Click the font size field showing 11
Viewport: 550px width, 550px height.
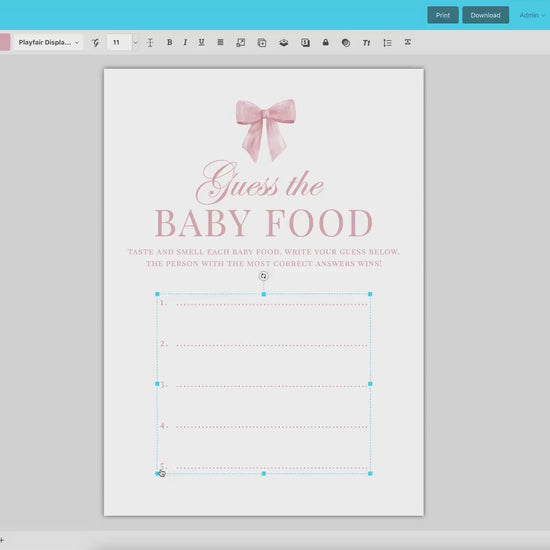pos(119,42)
